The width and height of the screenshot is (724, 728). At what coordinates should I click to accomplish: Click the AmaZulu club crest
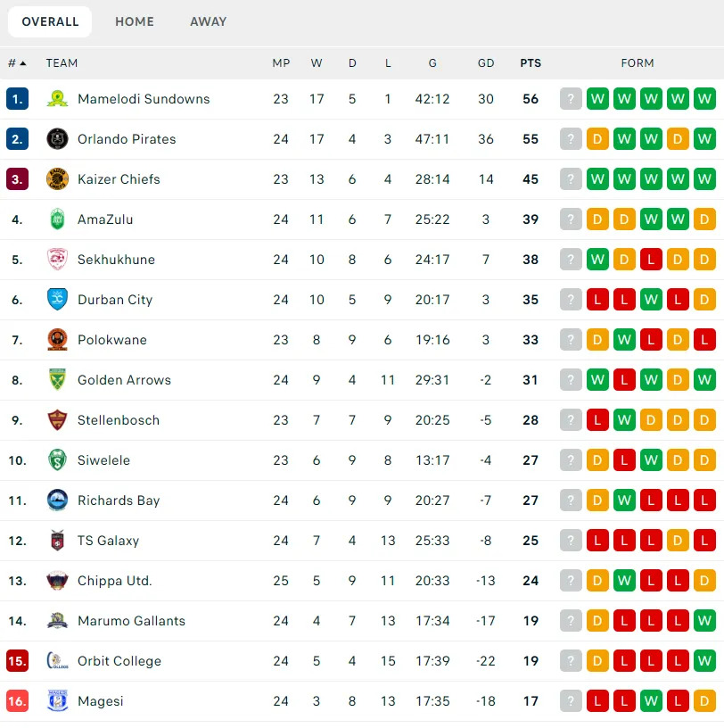[57, 219]
